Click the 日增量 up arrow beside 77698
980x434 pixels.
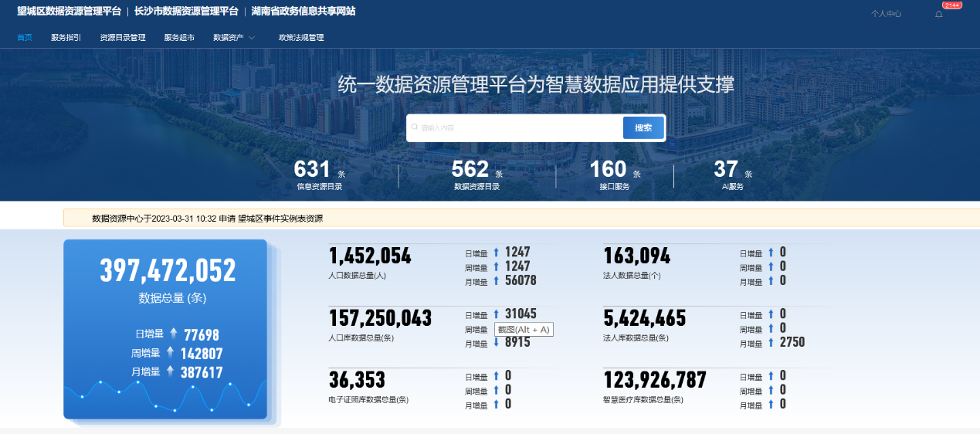173,334
